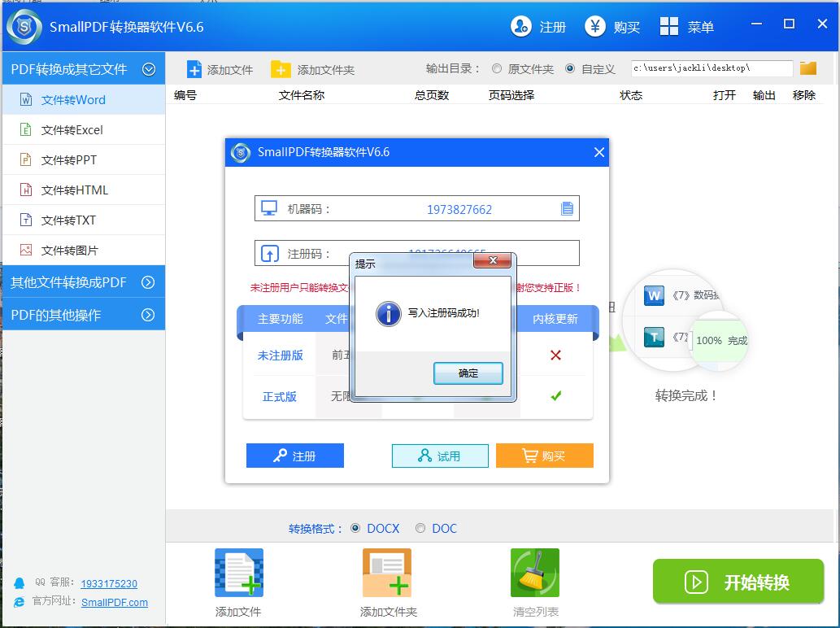Viewport: 840px width, 628px height.
Task: Select the 自定义 output radio button
Action: tap(570, 68)
